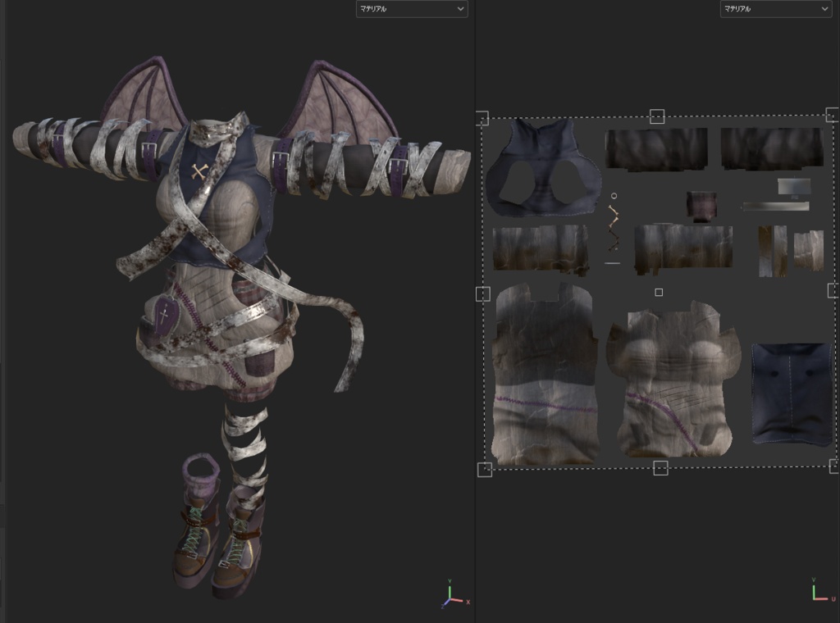Screen dimensions: 840x623
Task: Select the front torso UV island showing the chest
Action: coord(674,380)
